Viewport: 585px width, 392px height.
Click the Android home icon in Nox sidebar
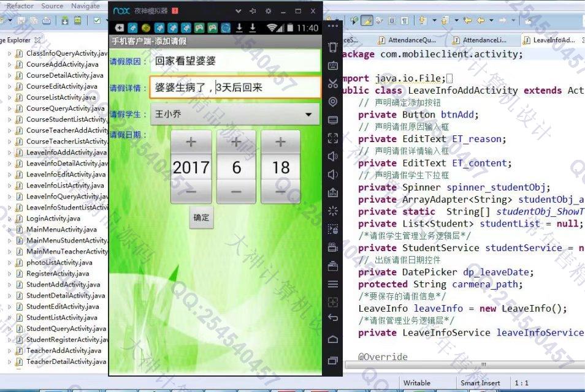333,339
